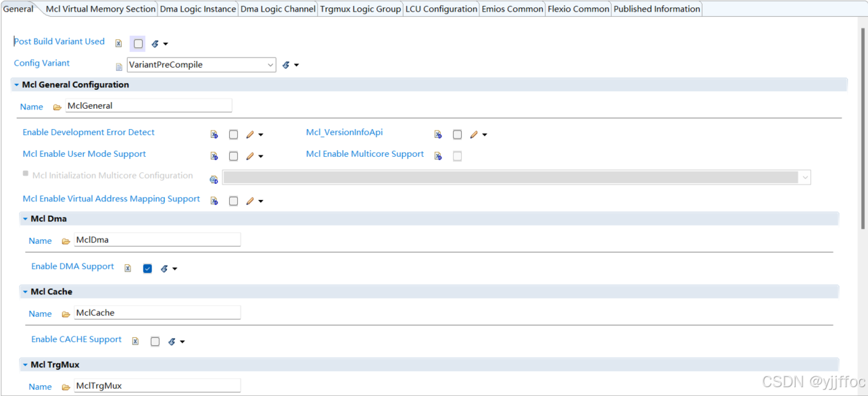Screen dimensions: 868x396
Task: Collapse the Mcl General Configuration section
Action: [17, 85]
